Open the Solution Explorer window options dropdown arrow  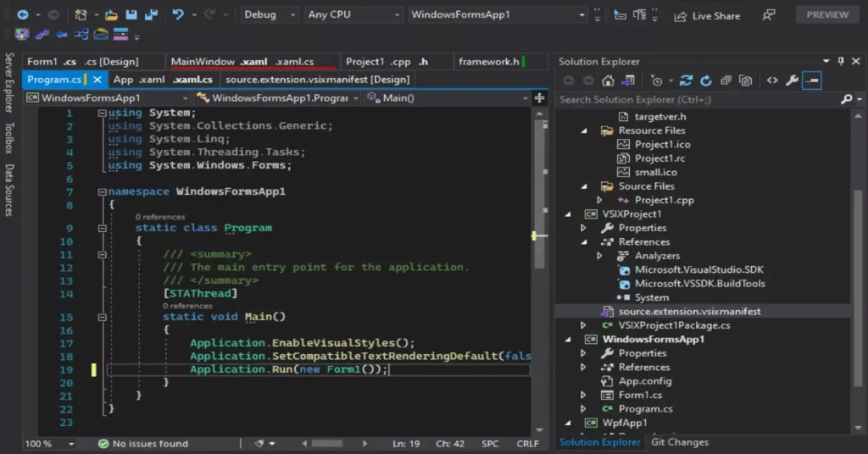[826, 61]
